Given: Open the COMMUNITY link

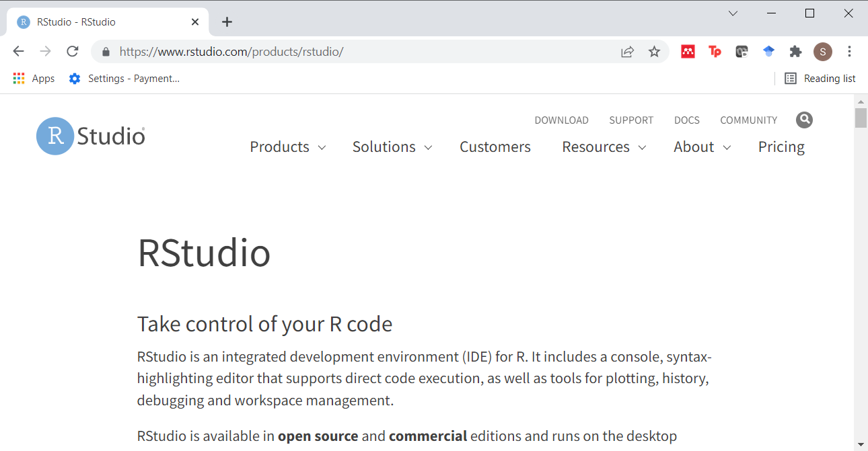Looking at the screenshot, I should [x=748, y=120].
